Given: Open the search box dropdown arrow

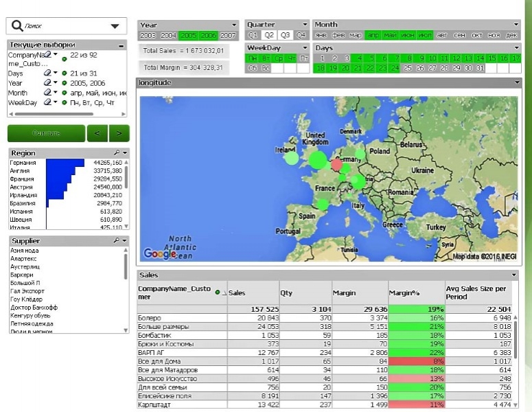Looking at the screenshot, I should (x=115, y=26).
